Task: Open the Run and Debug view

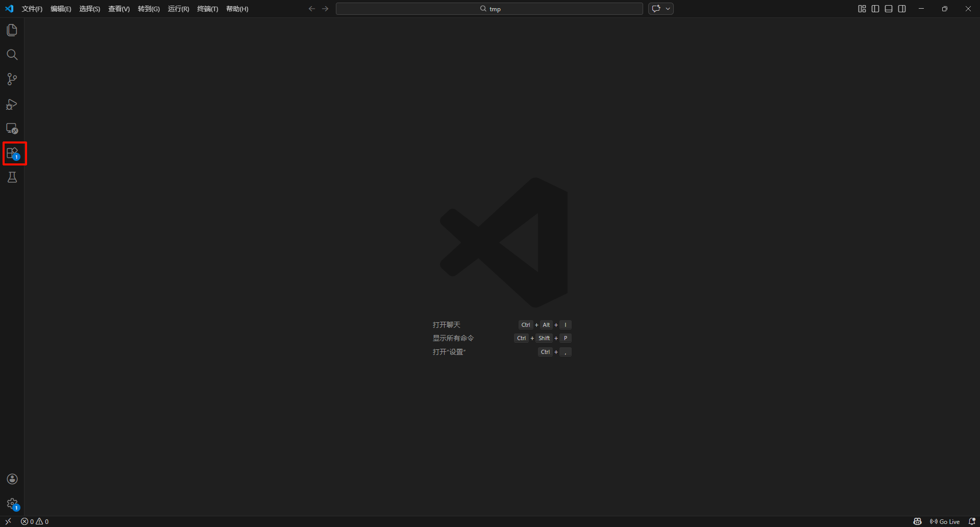Action: [x=12, y=104]
